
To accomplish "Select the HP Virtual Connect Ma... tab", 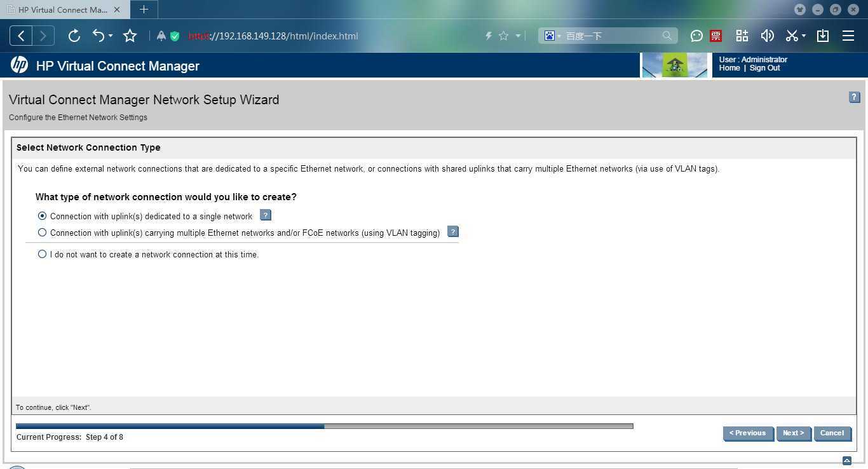I will point(64,10).
